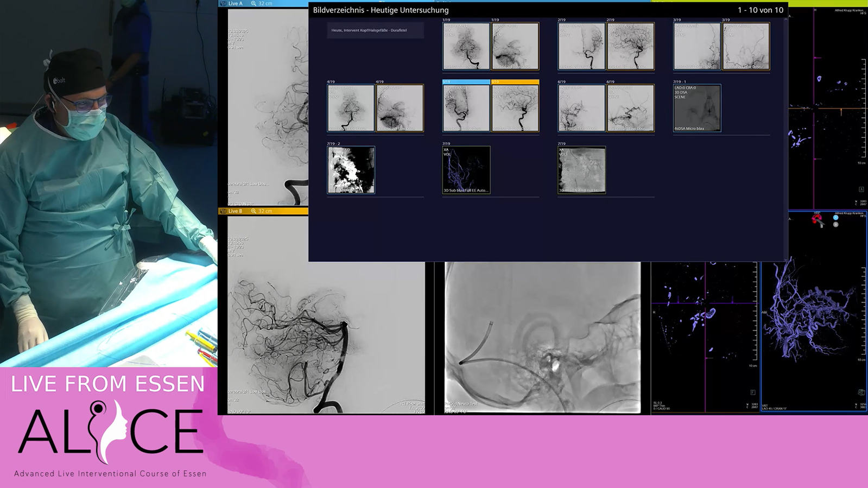Click the Live A plane cube icon
The image size is (868, 488).
tap(223, 3)
